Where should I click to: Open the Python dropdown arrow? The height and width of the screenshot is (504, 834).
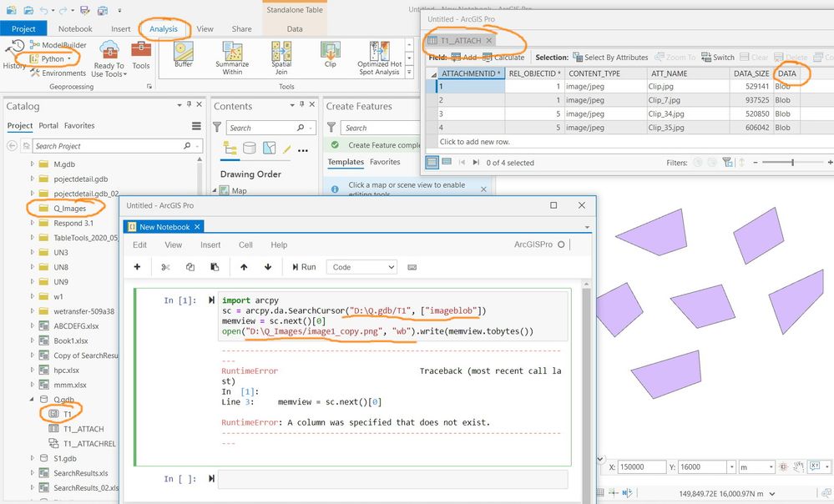click(x=69, y=59)
